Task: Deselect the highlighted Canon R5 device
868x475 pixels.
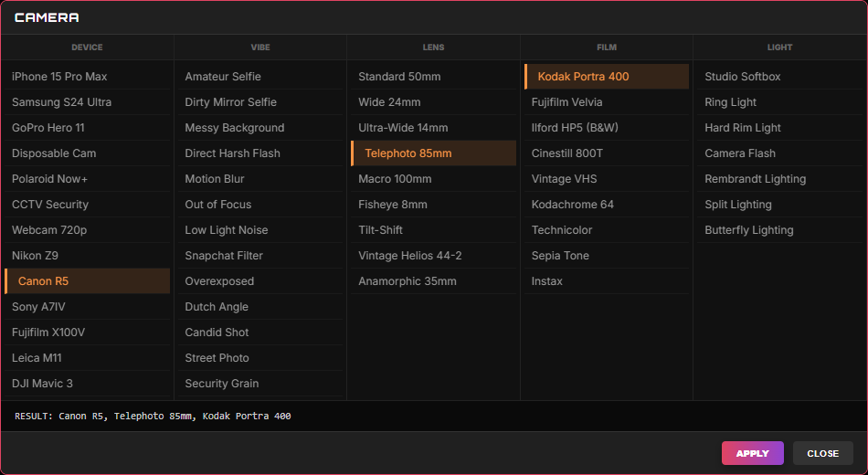Action: (x=87, y=280)
